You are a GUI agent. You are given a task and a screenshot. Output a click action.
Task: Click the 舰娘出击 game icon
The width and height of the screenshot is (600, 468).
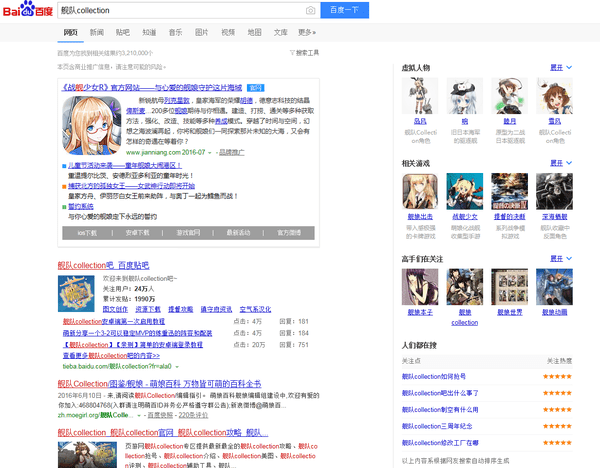420,191
